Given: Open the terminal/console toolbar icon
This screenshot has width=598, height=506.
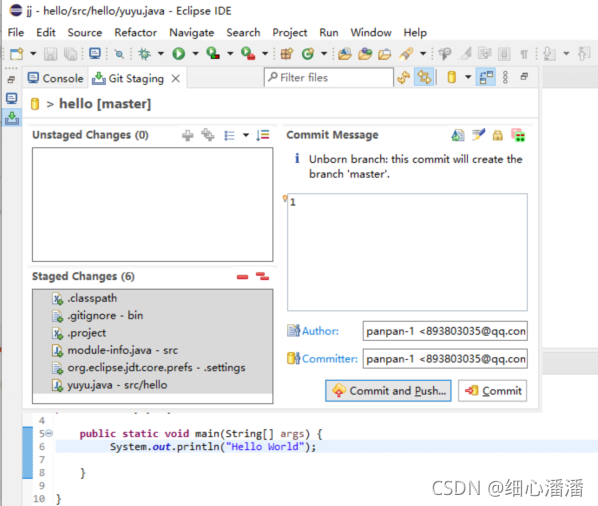Looking at the screenshot, I should pos(95,54).
